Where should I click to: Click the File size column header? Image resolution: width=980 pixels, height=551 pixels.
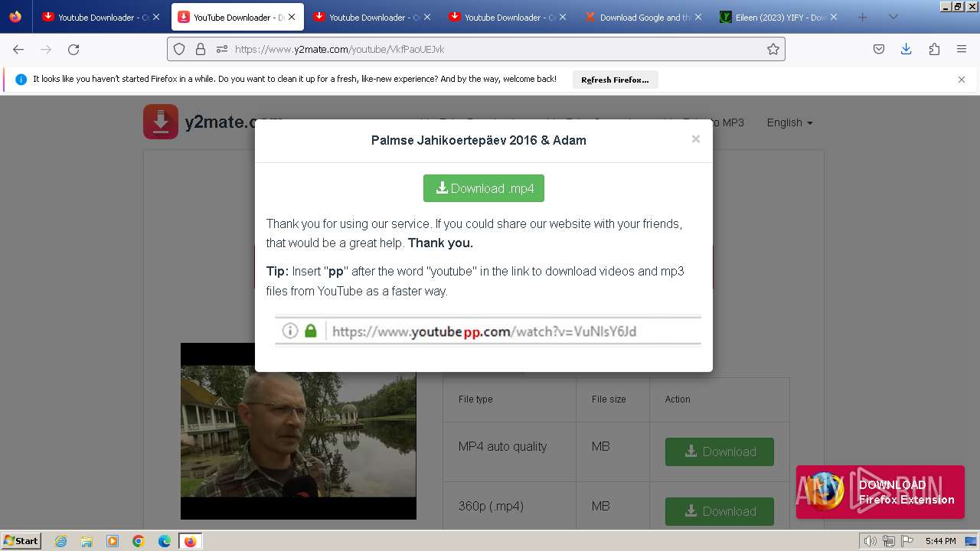(x=609, y=399)
